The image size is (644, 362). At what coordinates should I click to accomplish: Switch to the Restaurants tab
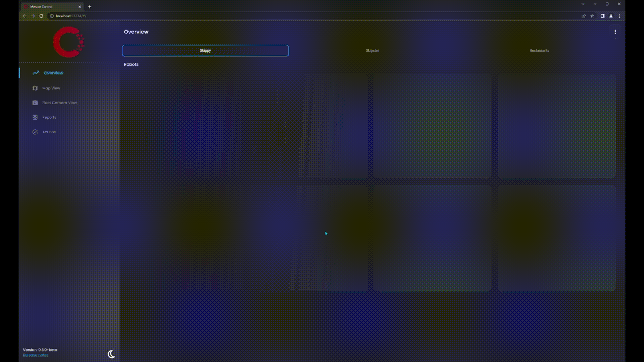point(539,50)
